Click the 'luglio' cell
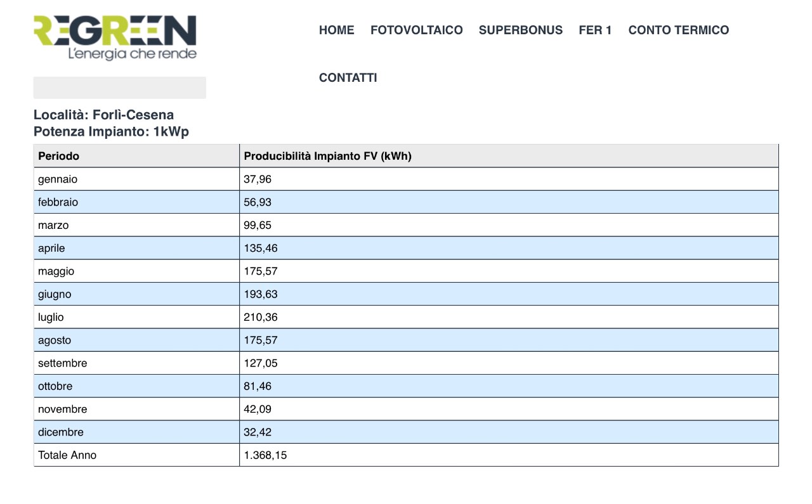 pyautogui.click(x=136, y=317)
